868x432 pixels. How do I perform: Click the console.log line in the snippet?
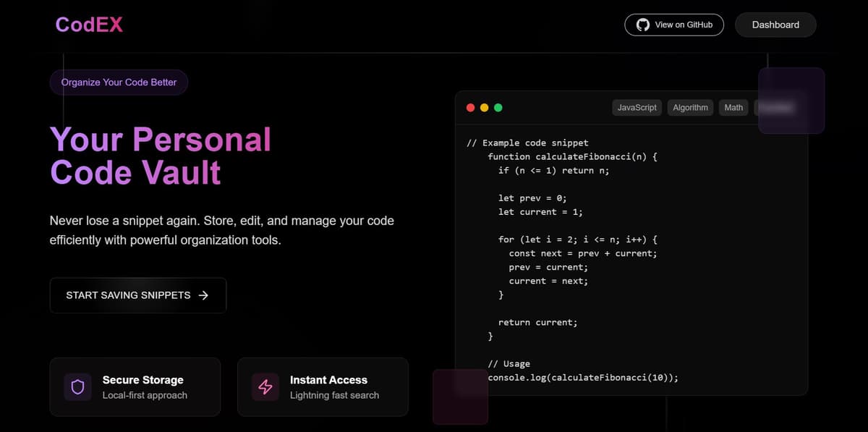[x=583, y=377]
